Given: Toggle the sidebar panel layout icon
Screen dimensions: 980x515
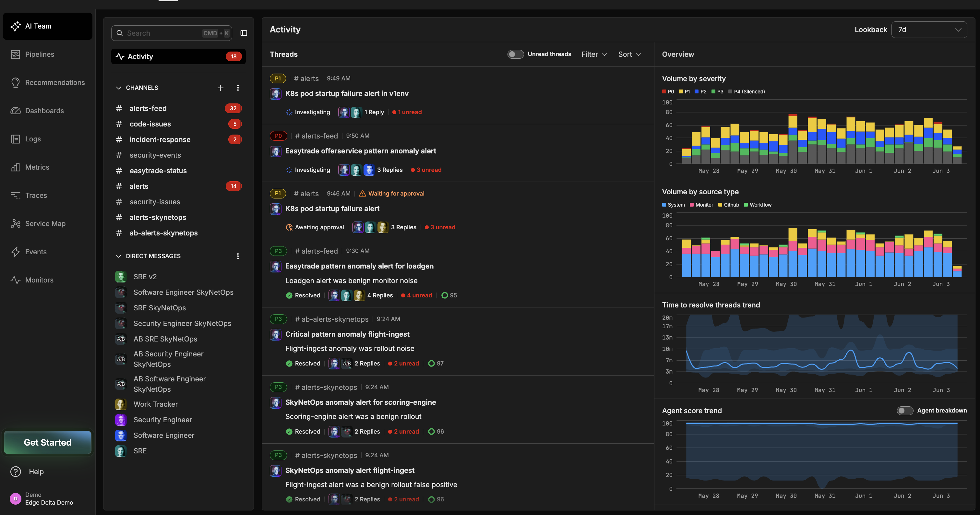Looking at the screenshot, I should pyautogui.click(x=244, y=33).
